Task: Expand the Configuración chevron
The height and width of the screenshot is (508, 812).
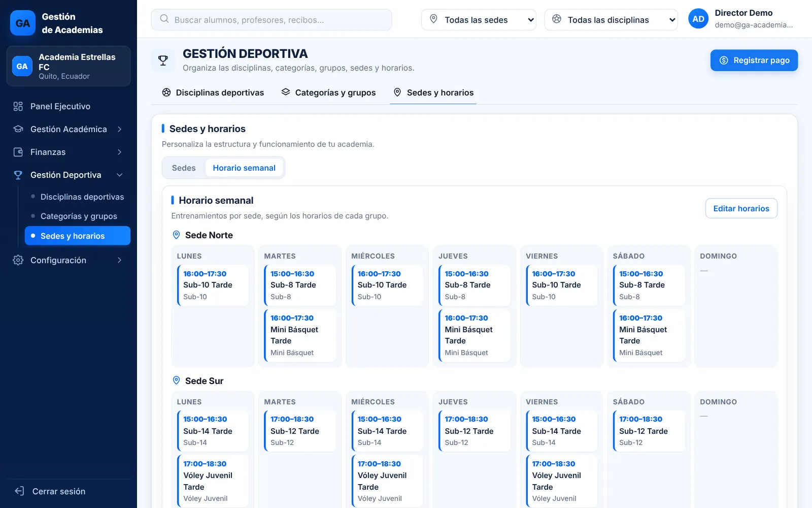Action: point(120,260)
